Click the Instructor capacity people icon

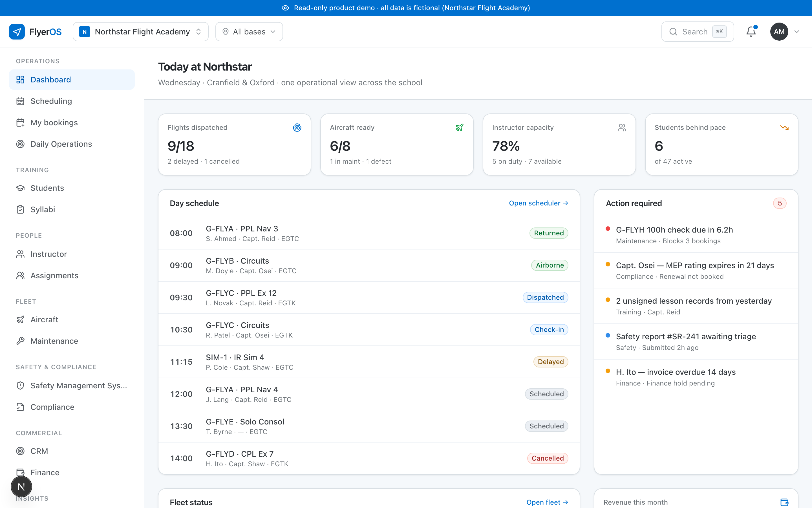pyautogui.click(x=622, y=128)
